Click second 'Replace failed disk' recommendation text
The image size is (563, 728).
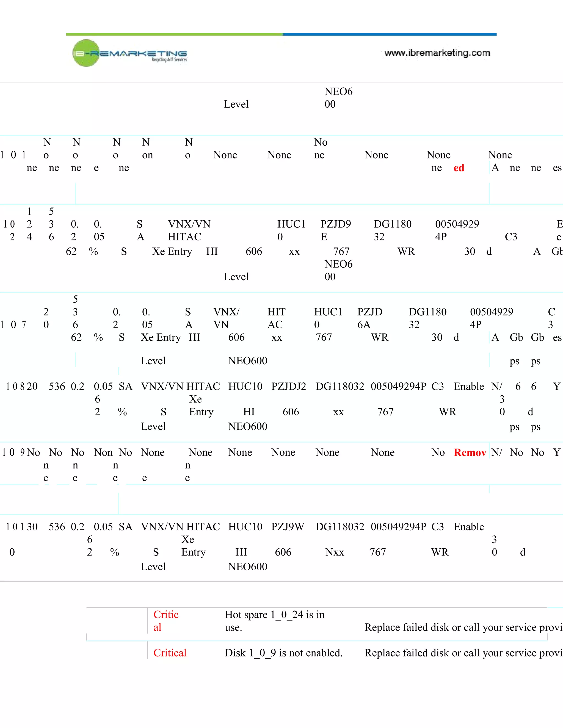(x=463, y=653)
